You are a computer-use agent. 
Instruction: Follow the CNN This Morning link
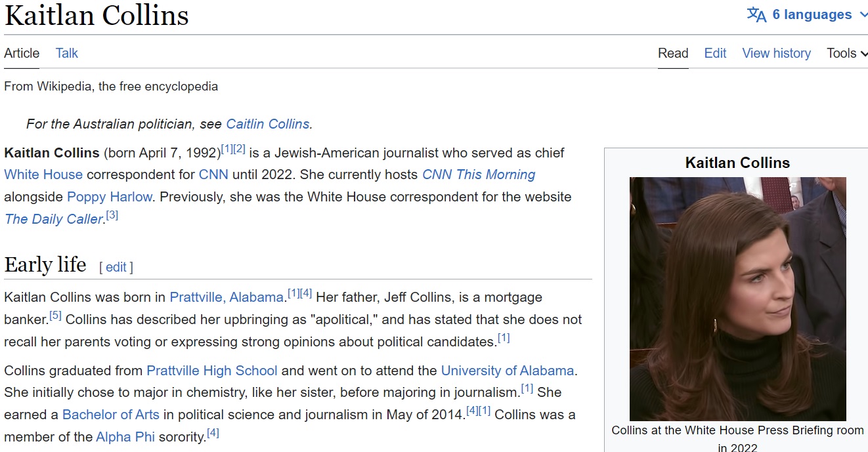click(479, 175)
